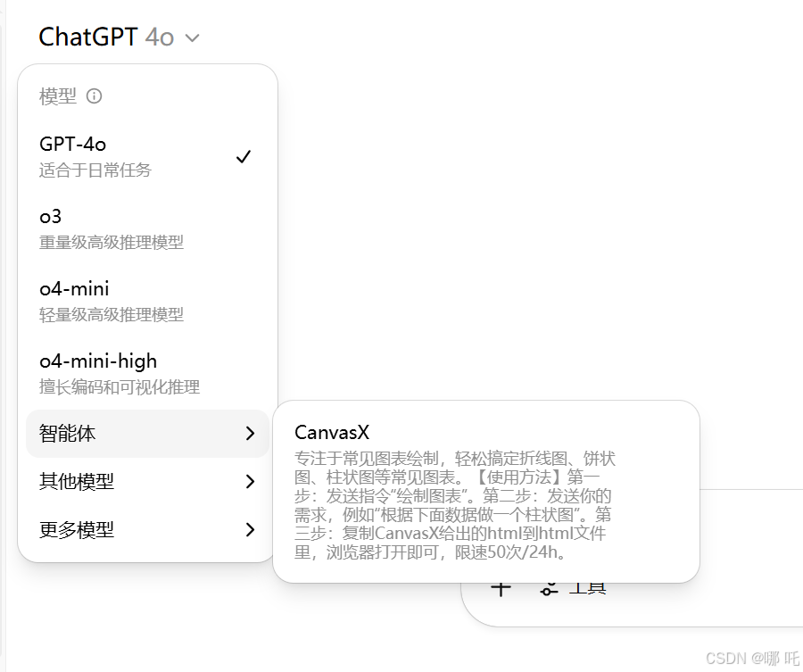
Task: Click the info icon next to 模型
Action: point(95,95)
